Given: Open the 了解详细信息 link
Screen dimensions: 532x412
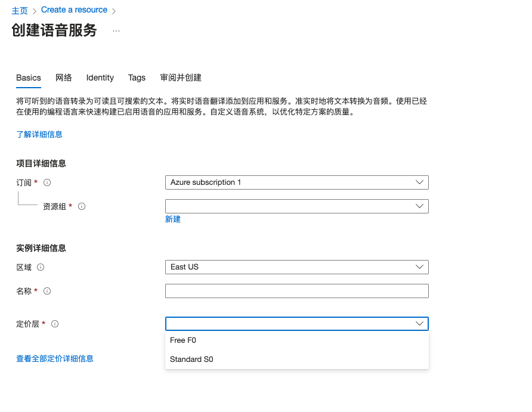Looking at the screenshot, I should [x=39, y=134].
